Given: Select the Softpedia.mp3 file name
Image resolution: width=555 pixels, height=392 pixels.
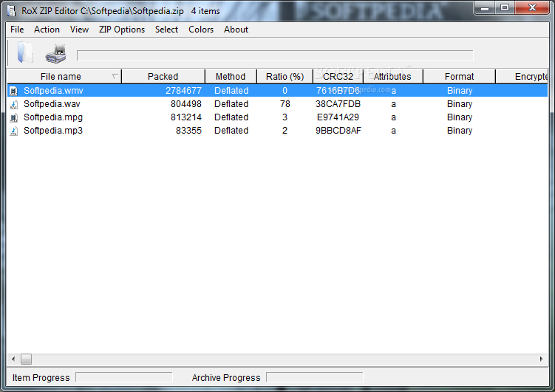Looking at the screenshot, I should coord(53,131).
